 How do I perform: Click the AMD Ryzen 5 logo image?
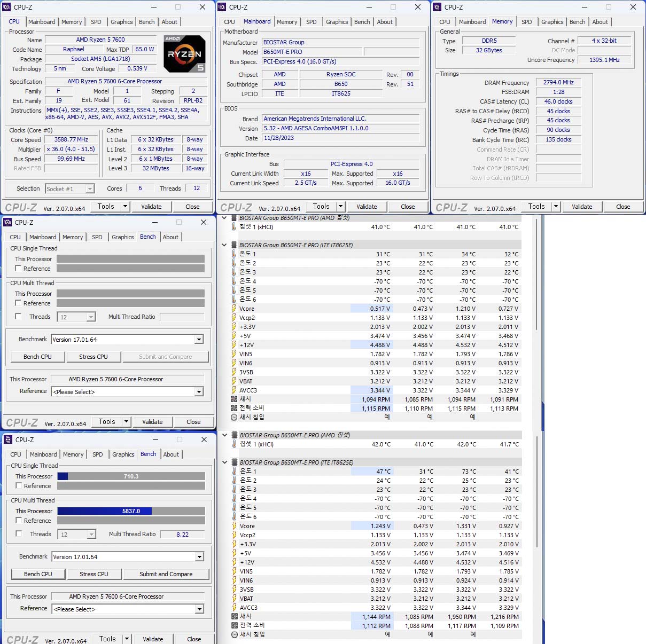(x=184, y=53)
